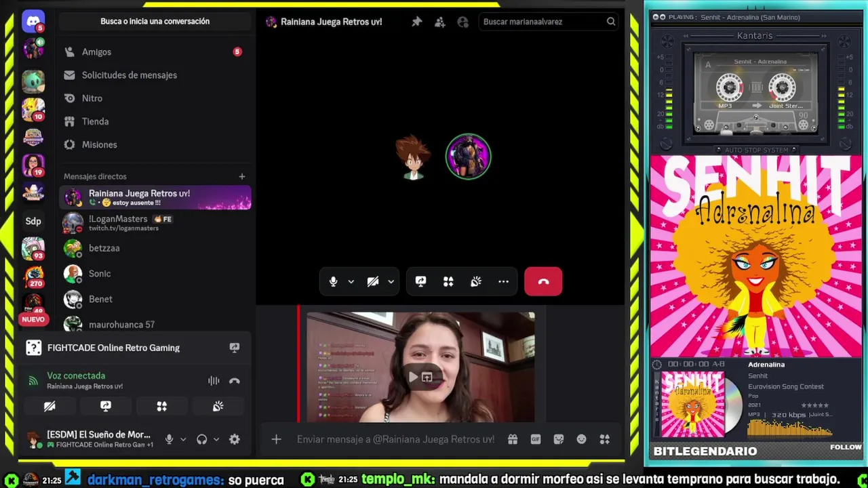
Task: Disconnect from voice in the voice panel
Action: 235,381
